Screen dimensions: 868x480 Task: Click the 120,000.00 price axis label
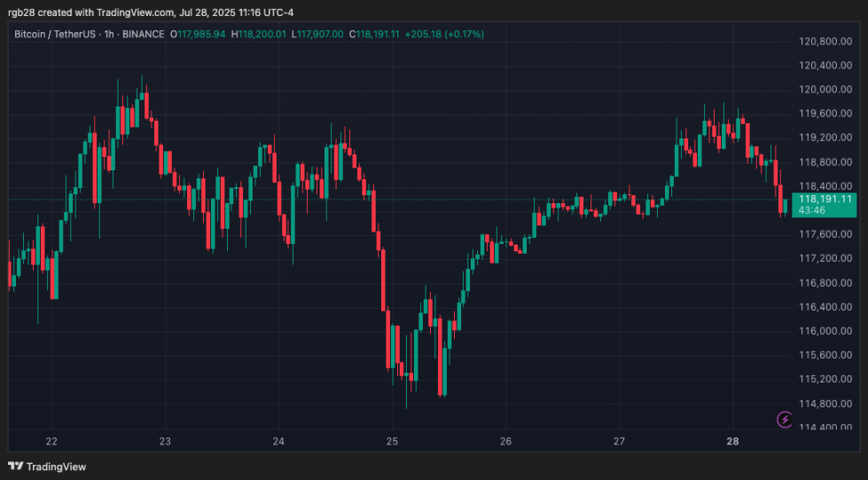click(x=820, y=90)
